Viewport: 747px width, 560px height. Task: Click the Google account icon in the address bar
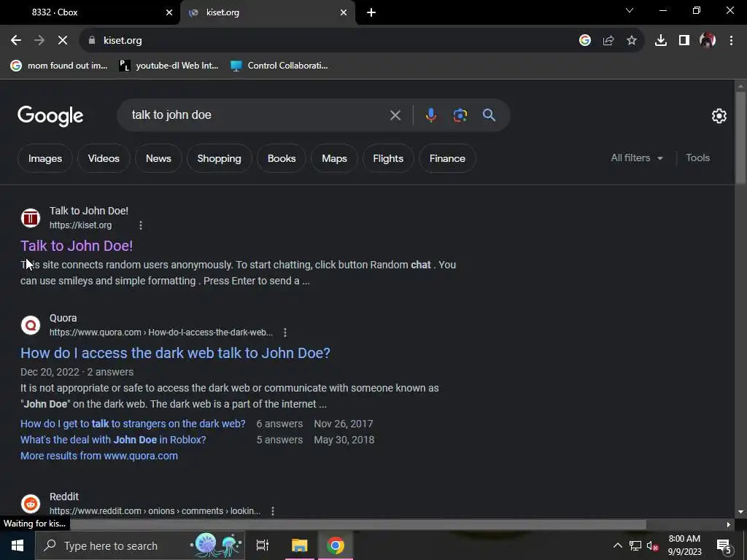(x=585, y=41)
